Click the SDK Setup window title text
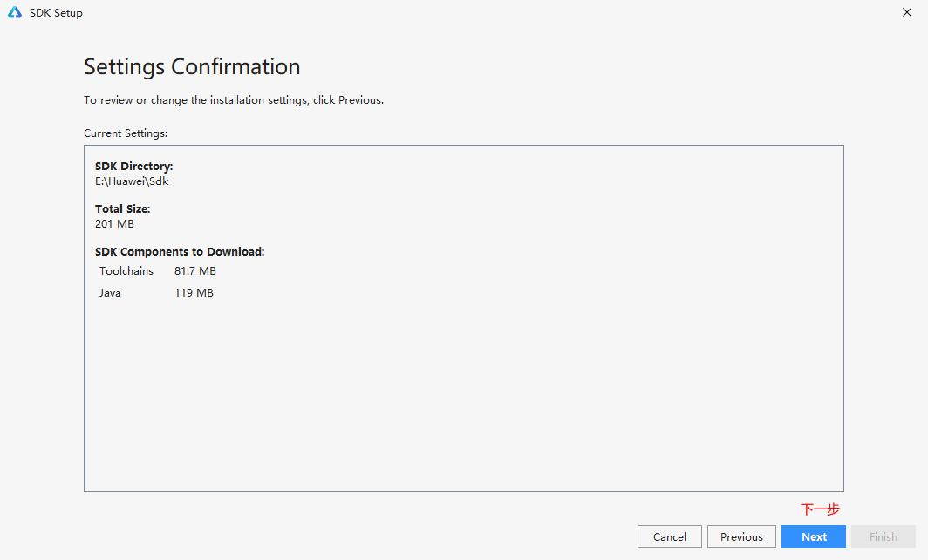 pyautogui.click(x=56, y=13)
